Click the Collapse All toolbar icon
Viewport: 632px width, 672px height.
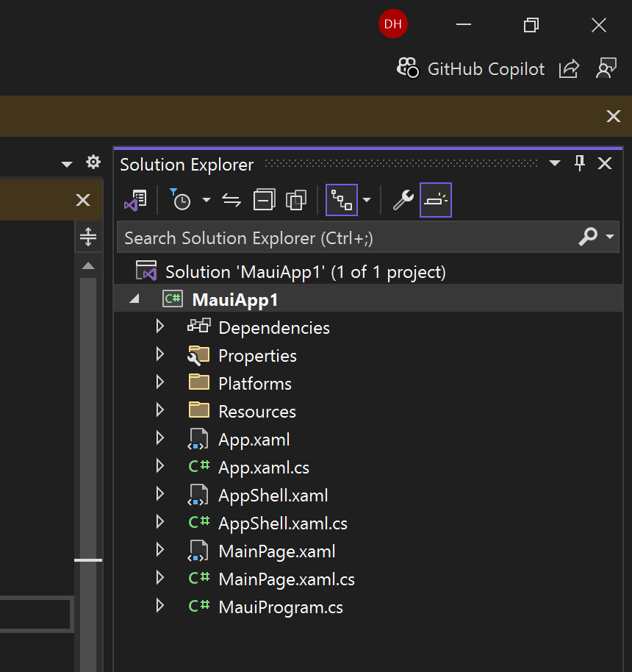click(x=264, y=200)
